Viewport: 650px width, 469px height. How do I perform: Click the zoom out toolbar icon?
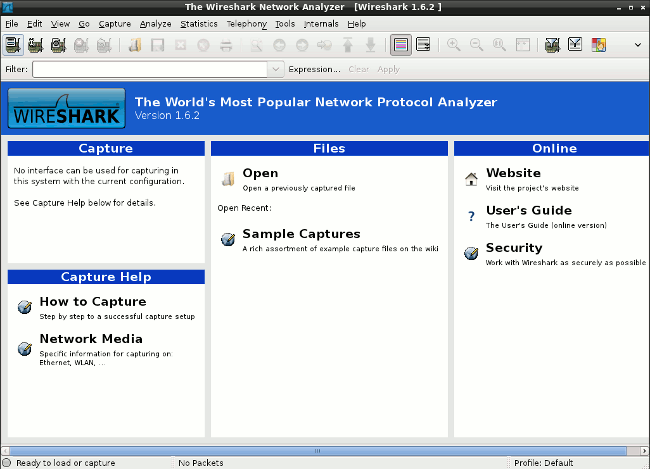tap(476, 45)
